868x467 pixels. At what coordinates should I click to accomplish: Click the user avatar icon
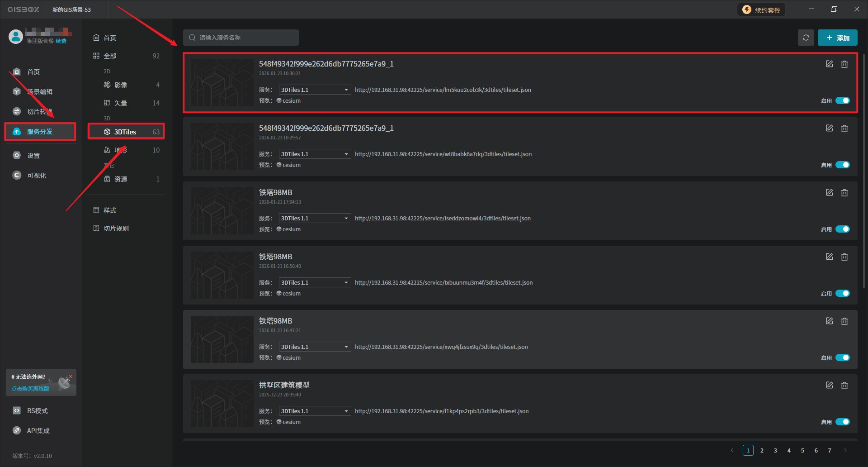(x=16, y=37)
